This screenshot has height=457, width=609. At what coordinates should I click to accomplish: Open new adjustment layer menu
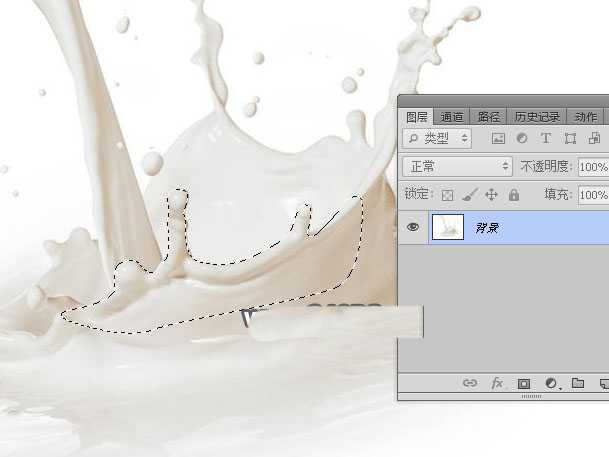point(551,383)
